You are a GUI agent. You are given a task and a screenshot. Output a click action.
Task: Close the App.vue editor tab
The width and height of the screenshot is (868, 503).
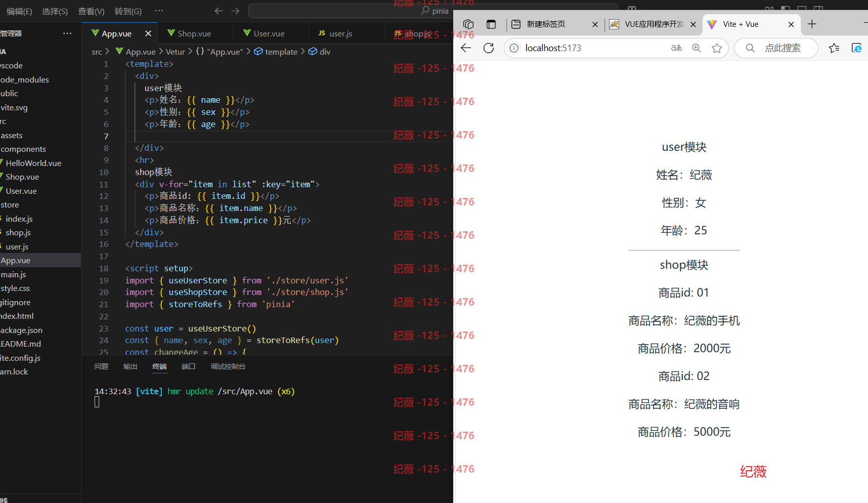pyautogui.click(x=148, y=33)
